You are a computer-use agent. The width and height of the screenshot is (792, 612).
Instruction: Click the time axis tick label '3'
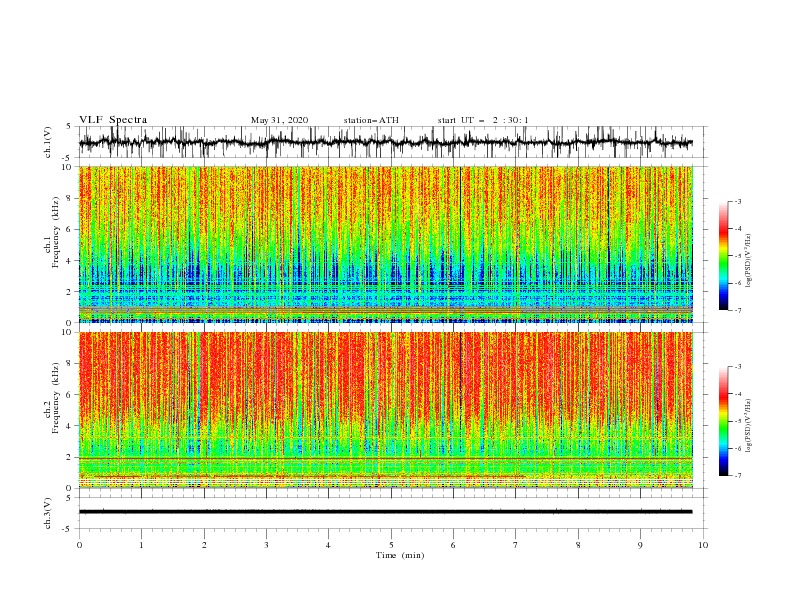tap(266, 545)
